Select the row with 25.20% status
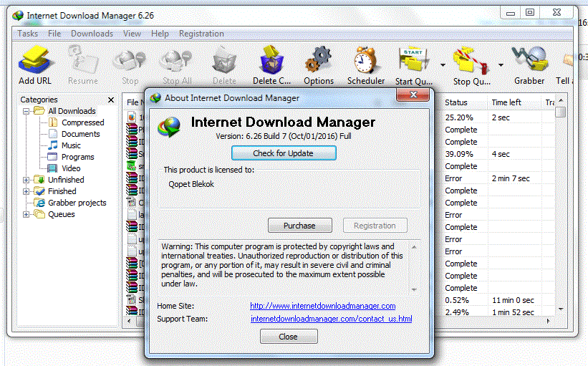588x366 pixels. coord(459,117)
